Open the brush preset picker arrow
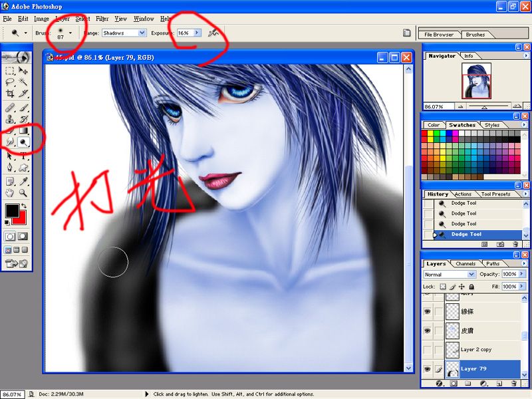 pos(70,33)
